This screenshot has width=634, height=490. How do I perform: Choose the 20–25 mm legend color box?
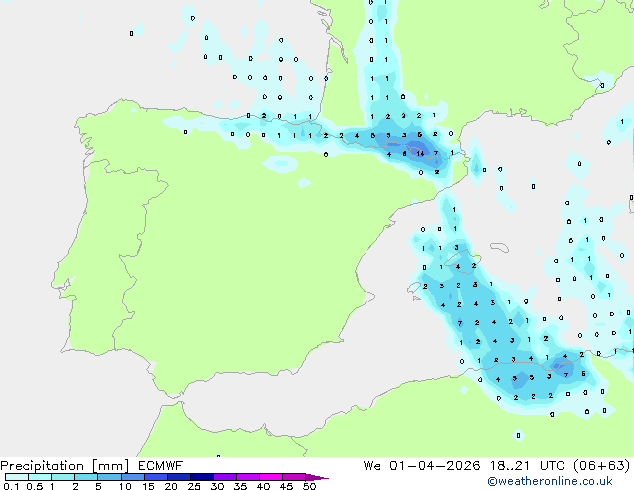click(179, 477)
